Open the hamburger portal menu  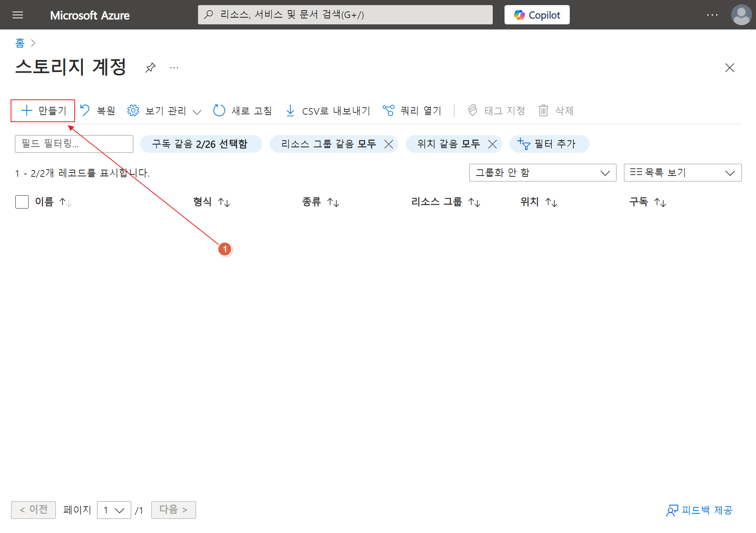[x=18, y=15]
